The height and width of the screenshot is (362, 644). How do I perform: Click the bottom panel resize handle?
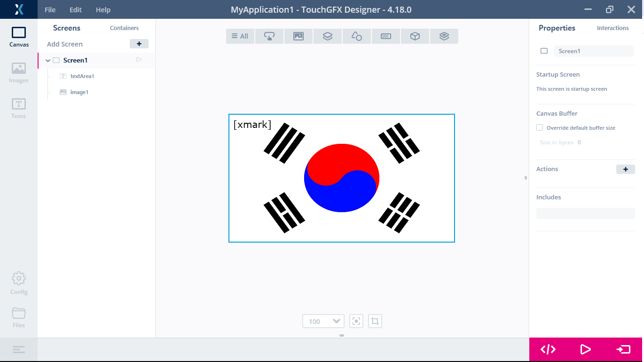342,335
